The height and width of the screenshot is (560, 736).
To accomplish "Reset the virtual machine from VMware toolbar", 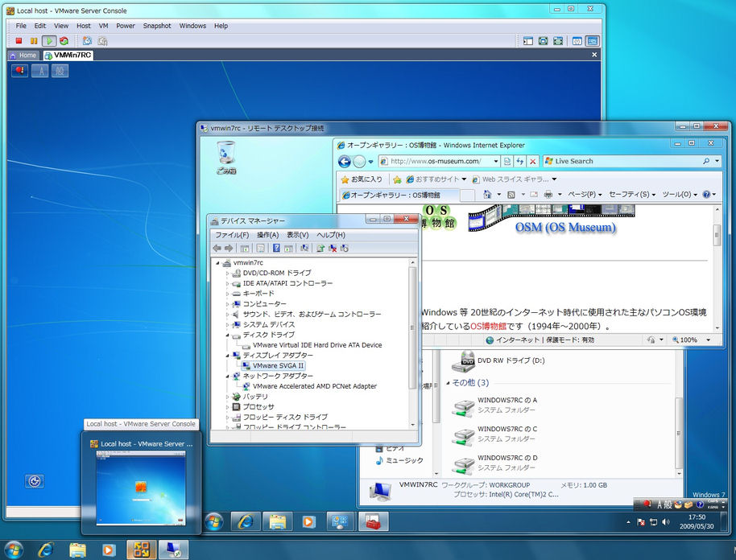I will point(64,41).
